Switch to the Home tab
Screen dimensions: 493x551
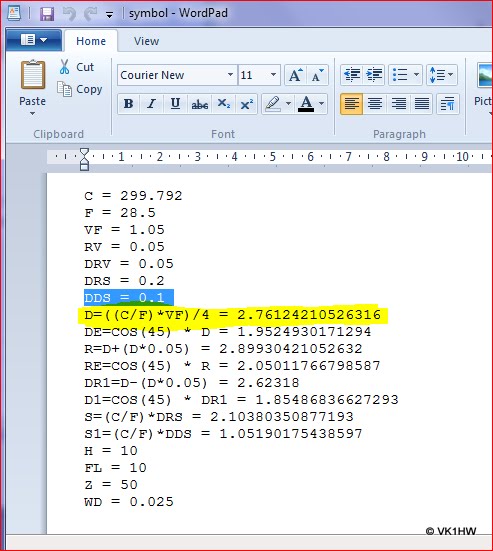[x=91, y=41]
